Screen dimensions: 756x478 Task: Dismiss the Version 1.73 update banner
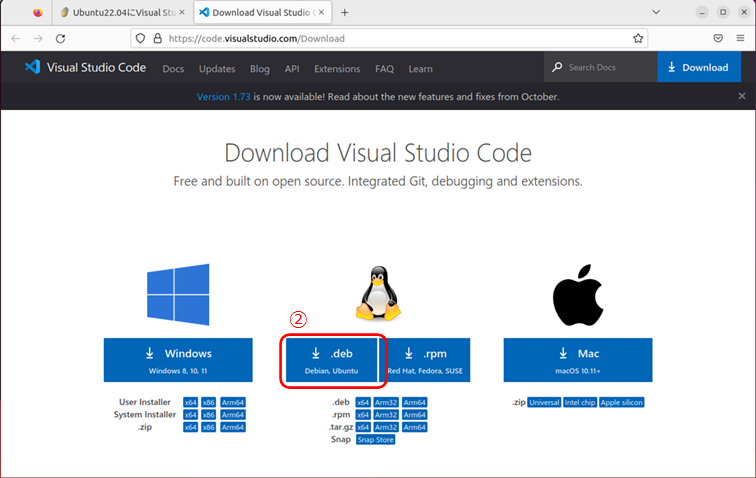tap(741, 96)
